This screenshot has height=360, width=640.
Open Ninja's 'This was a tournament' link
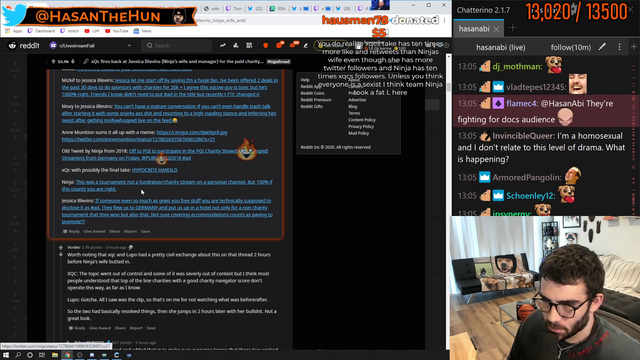(167, 185)
